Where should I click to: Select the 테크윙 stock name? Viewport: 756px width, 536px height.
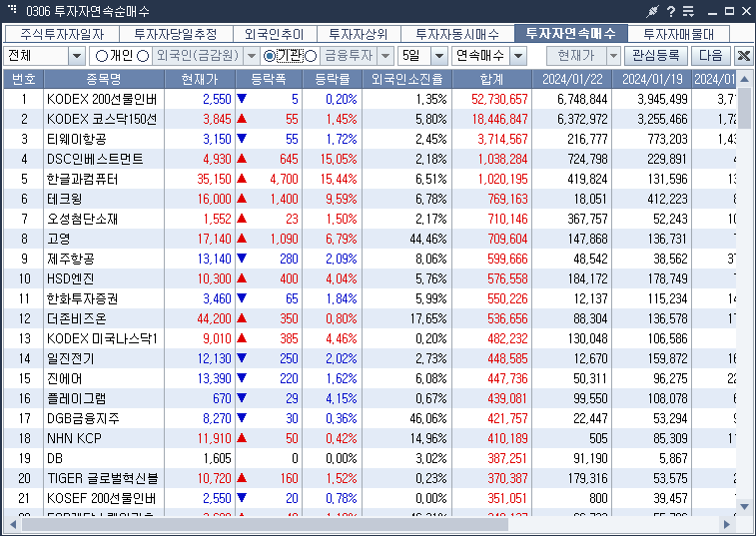(x=65, y=199)
